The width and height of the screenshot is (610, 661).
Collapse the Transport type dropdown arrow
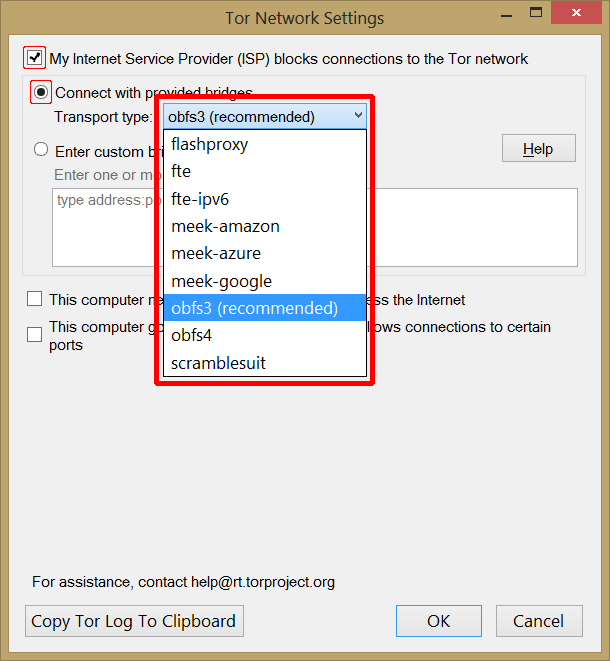[358, 117]
